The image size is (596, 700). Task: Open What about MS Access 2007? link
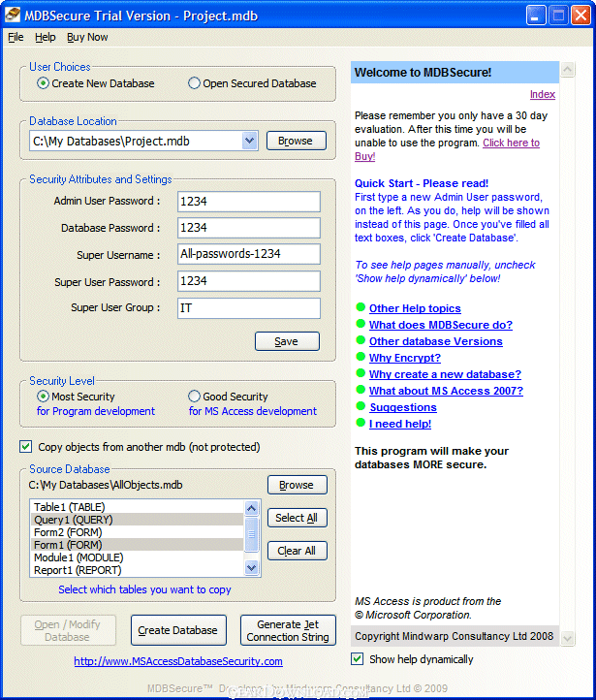pyautogui.click(x=446, y=391)
